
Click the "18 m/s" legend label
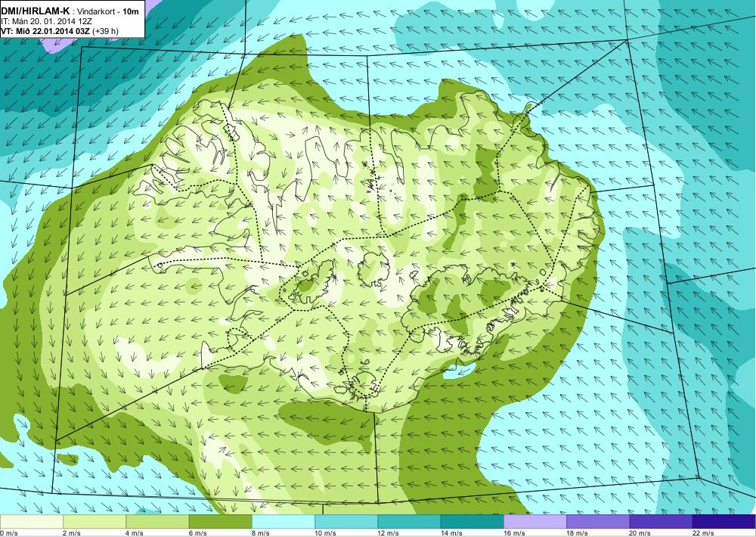[578, 533]
